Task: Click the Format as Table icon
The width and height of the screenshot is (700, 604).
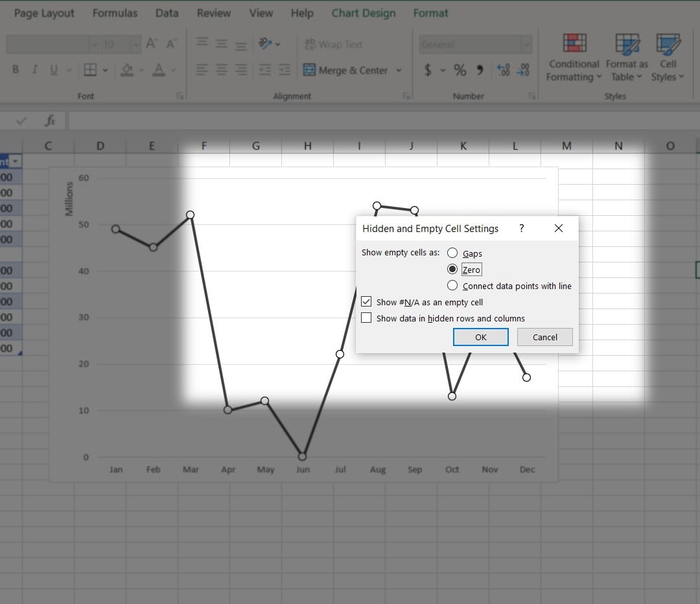Action: coord(627,43)
